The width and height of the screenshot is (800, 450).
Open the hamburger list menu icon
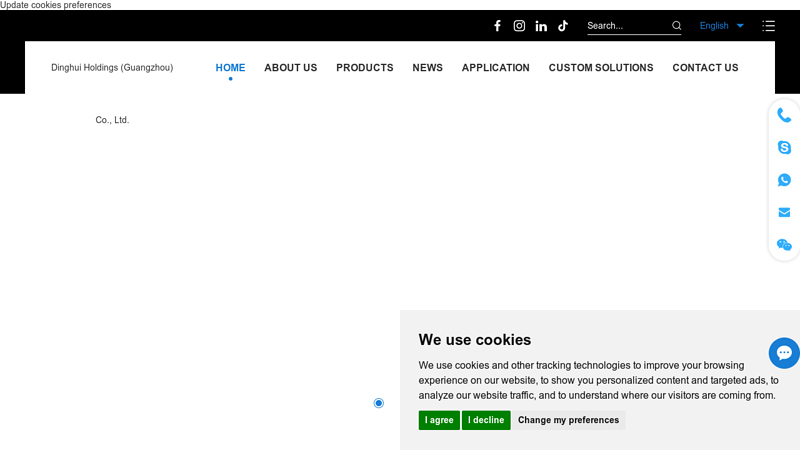coord(768,26)
